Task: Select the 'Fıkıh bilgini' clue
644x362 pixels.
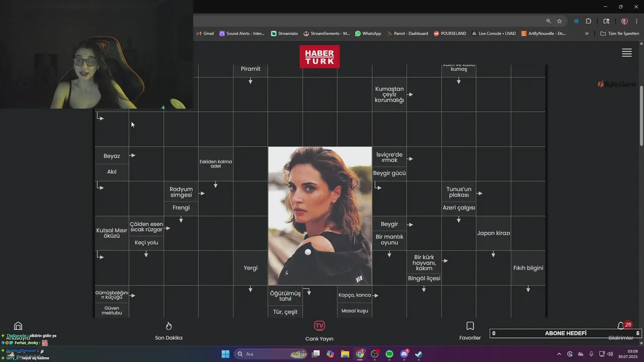Action: tap(528, 268)
